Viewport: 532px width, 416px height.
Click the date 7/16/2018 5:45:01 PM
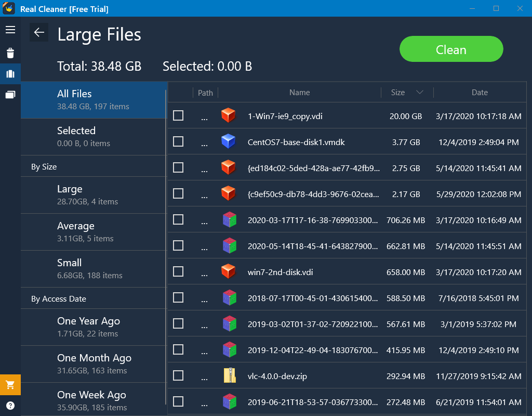coord(478,298)
